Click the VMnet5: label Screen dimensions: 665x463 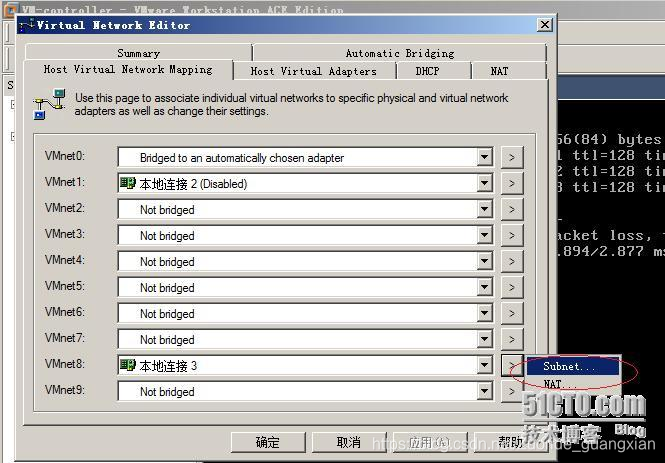pyautogui.click(x=65, y=286)
